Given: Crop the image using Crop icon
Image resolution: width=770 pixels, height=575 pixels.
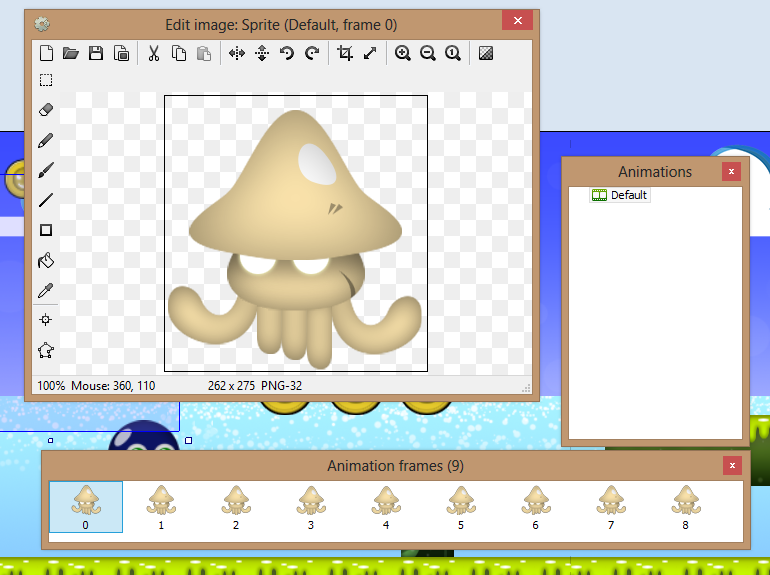Looking at the screenshot, I should point(345,53).
